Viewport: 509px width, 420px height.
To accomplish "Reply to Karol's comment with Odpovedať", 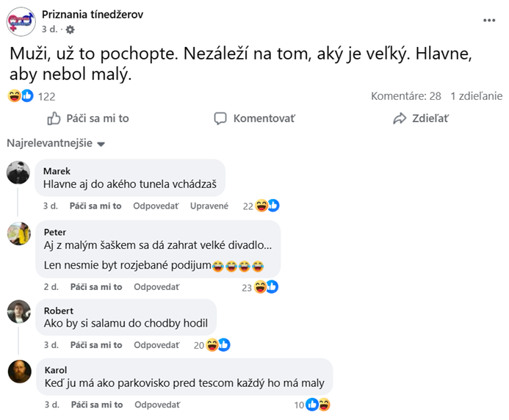I will [x=156, y=405].
